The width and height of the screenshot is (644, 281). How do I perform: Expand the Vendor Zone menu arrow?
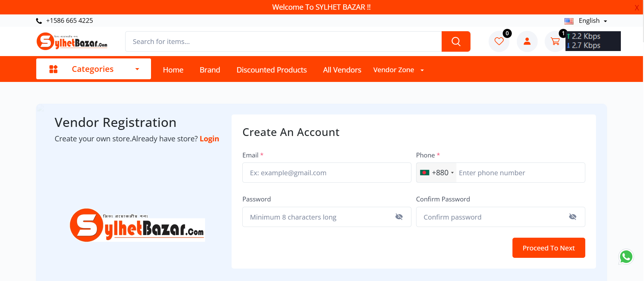click(422, 70)
